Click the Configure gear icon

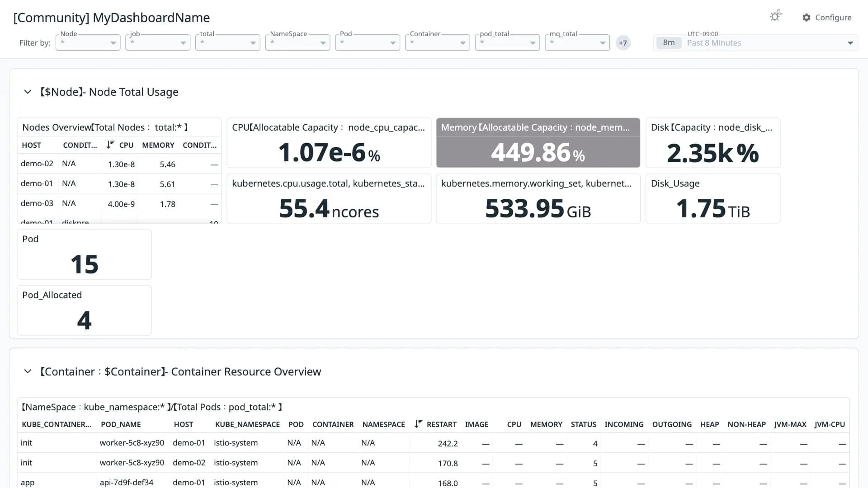(807, 18)
